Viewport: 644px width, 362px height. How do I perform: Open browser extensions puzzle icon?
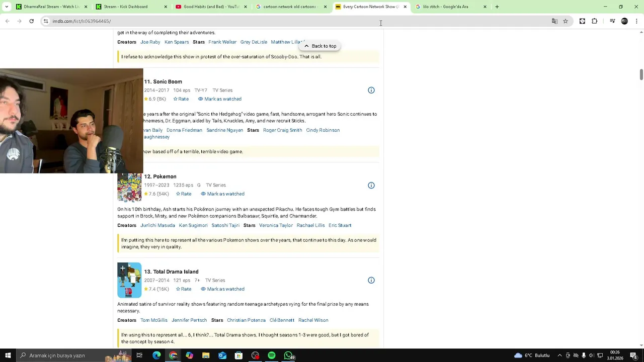coord(595,21)
